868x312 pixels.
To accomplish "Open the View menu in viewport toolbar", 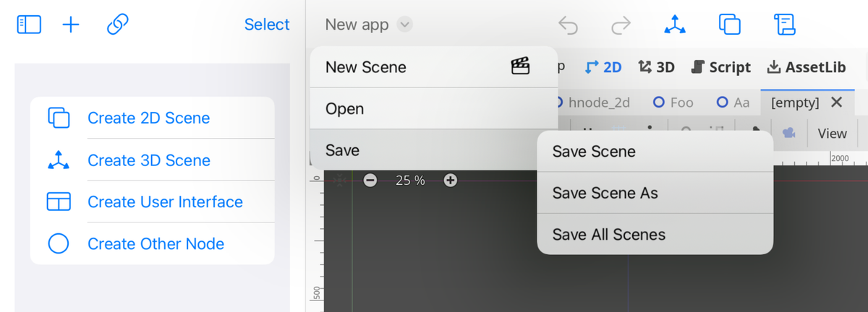I will click(832, 134).
